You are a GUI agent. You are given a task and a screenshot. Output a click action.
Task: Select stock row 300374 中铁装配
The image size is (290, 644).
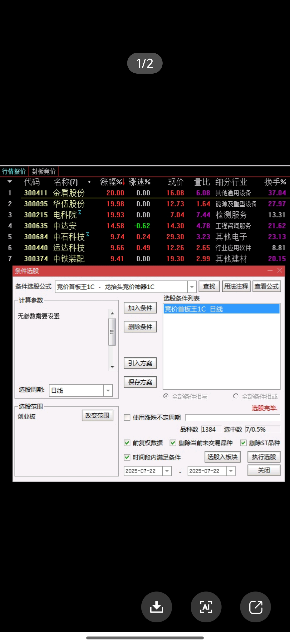tap(145, 259)
